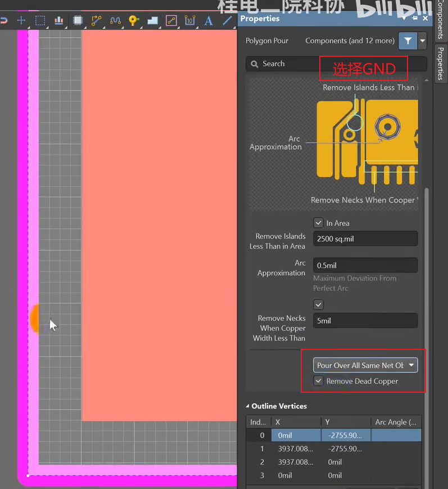Select the Place String text tool

[209, 21]
